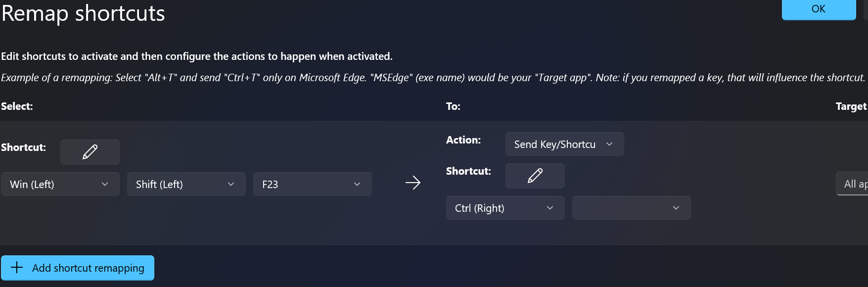Expand the Ctrl (Right) key dropdown
The height and width of the screenshot is (287, 868).
505,208
